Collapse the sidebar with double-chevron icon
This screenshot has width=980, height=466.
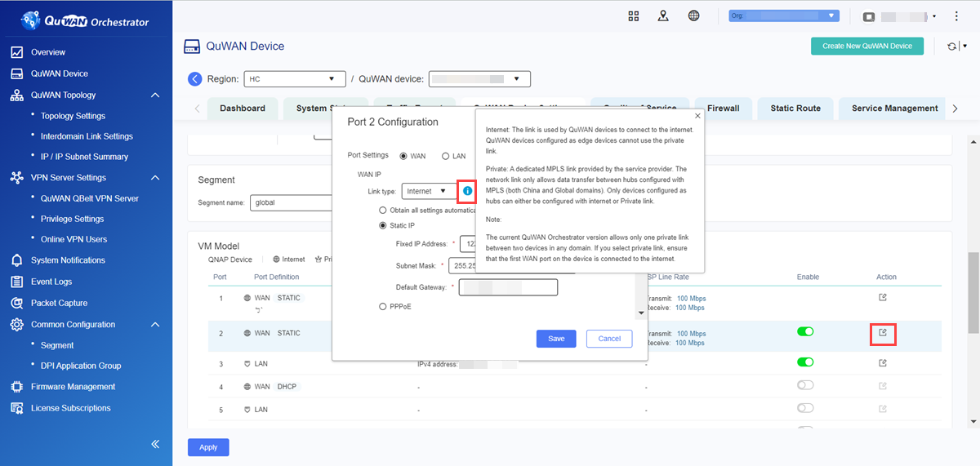[155, 445]
